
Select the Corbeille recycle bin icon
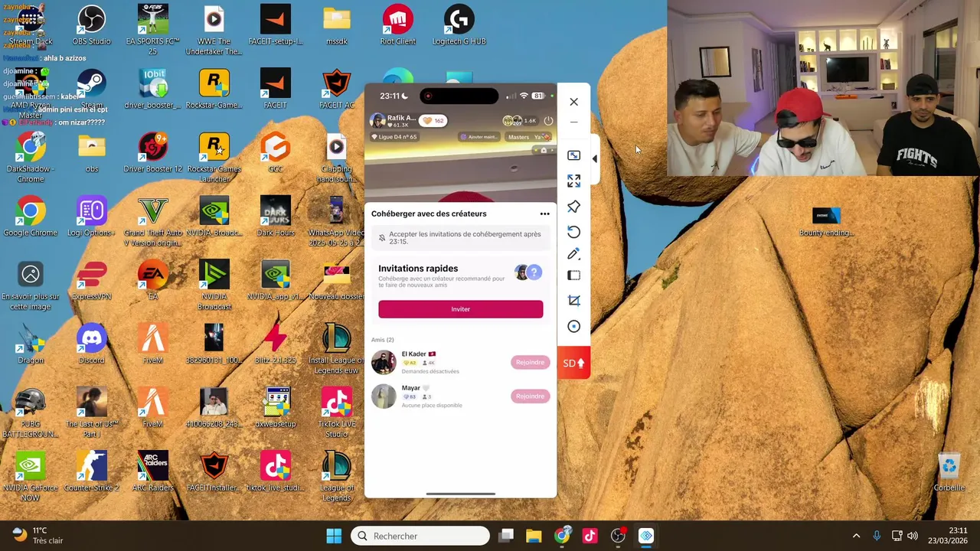click(x=949, y=472)
